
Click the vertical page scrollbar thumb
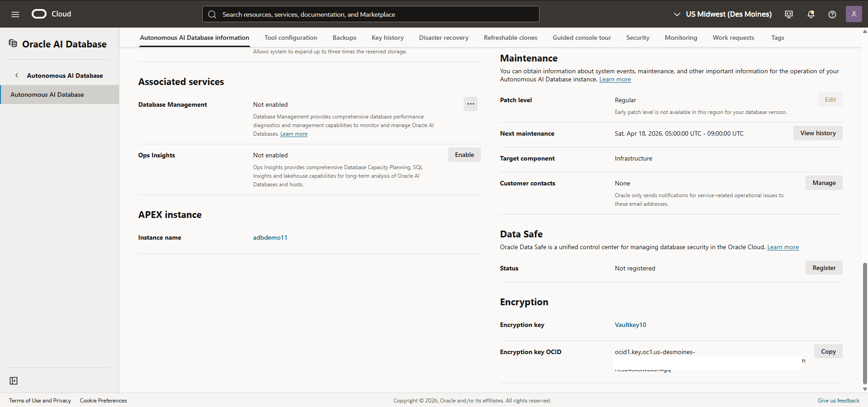pyautogui.click(x=865, y=323)
